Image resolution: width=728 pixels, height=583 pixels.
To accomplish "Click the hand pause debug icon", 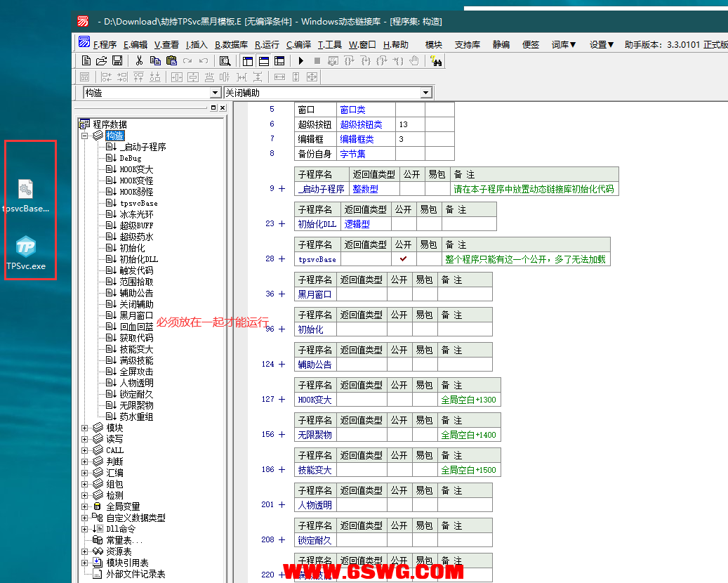I will point(414,61).
